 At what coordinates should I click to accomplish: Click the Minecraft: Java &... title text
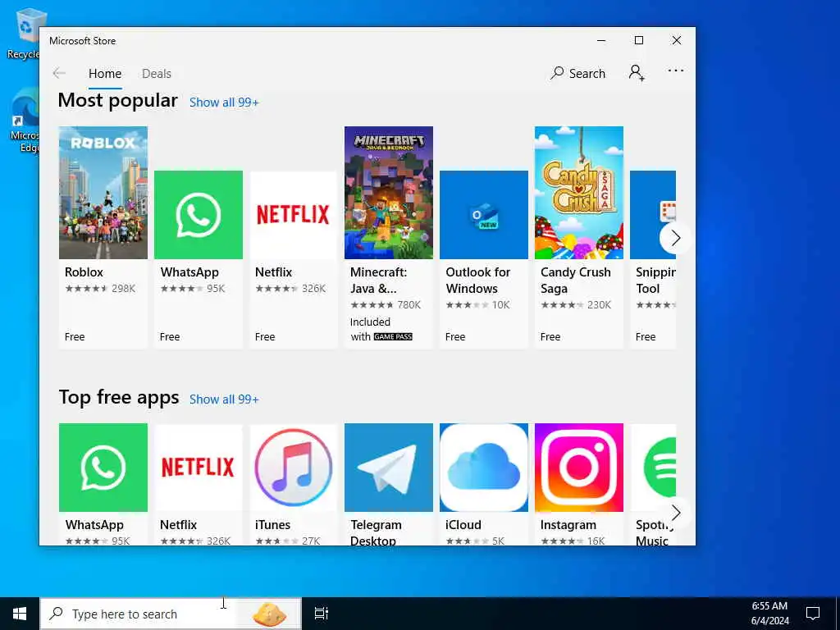coord(379,281)
